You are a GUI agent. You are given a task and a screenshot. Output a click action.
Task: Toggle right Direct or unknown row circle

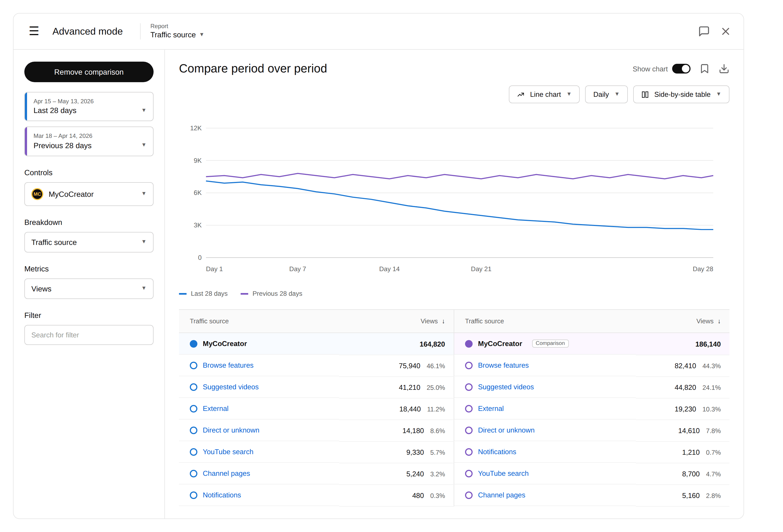click(x=469, y=430)
